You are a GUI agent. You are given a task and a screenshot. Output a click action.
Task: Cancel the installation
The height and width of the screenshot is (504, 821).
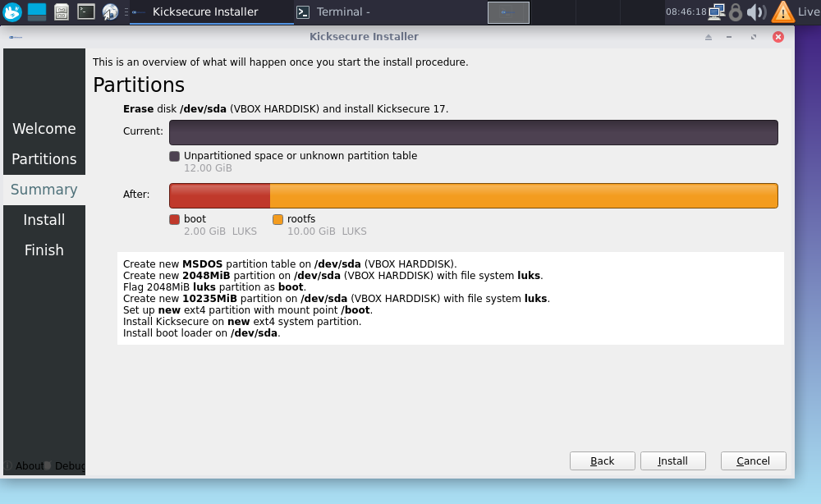point(753,461)
